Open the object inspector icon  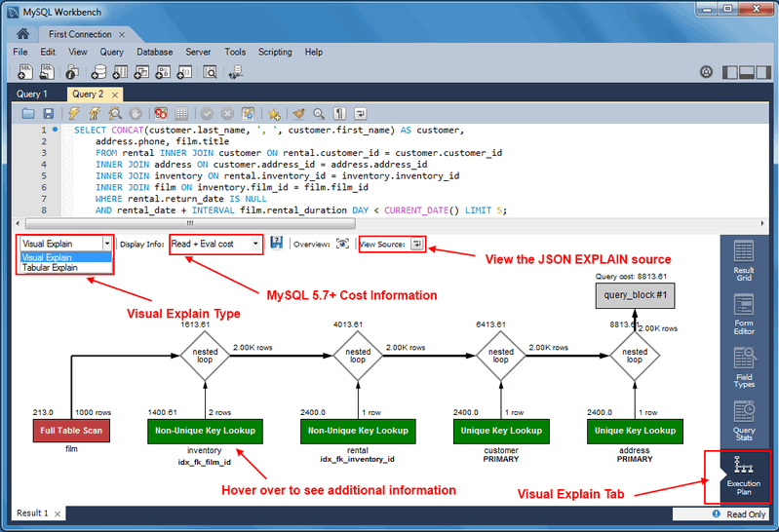point(72,72)
